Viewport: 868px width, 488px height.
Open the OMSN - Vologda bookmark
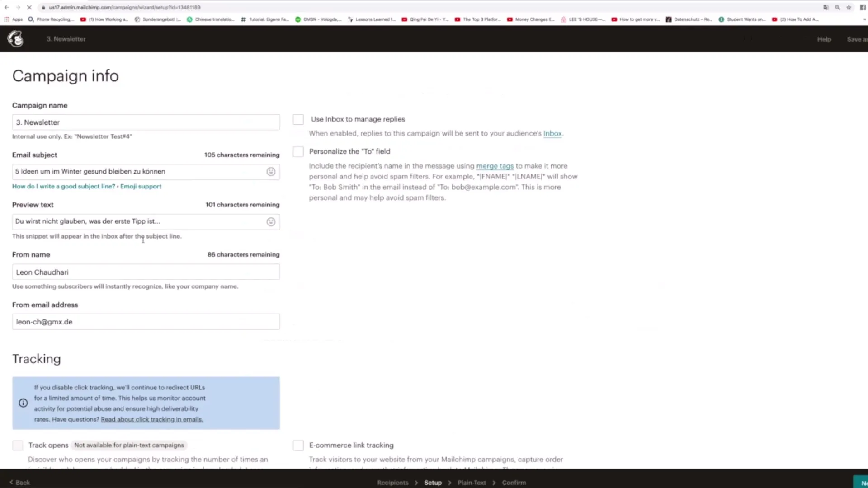(318, 19)
